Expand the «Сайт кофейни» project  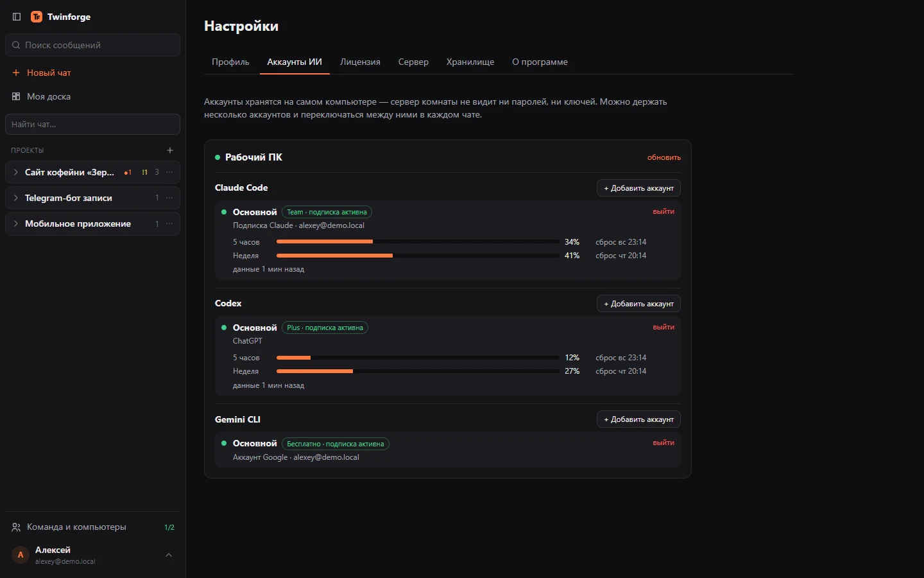[16, 172]
